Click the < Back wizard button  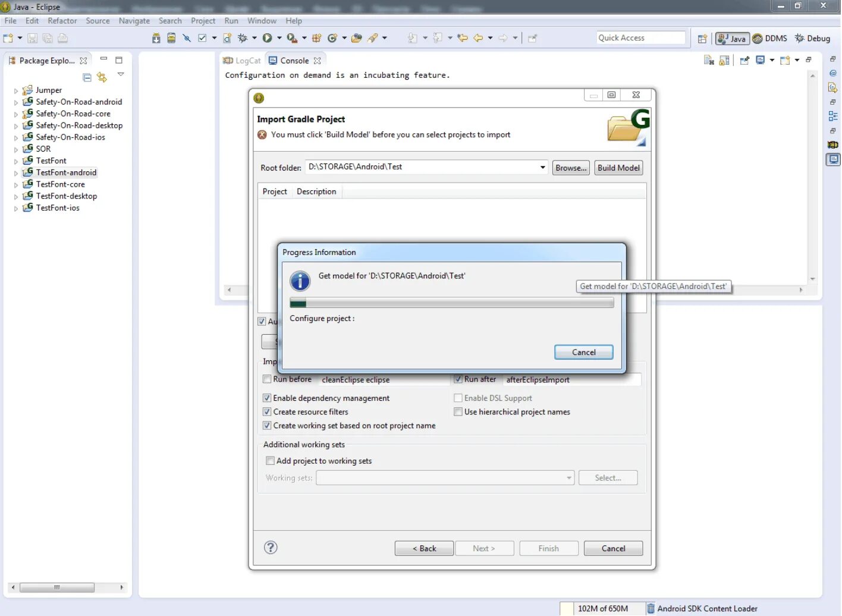point(424,548)
